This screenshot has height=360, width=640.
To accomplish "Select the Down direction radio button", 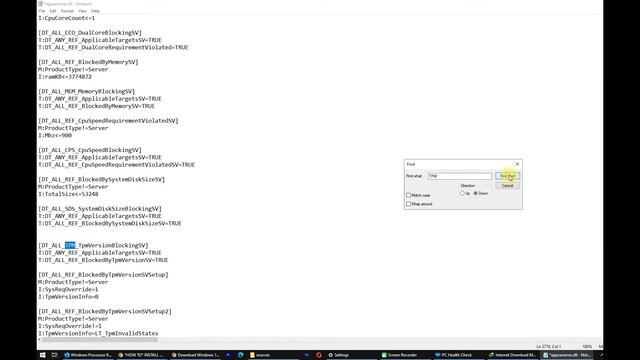I will click(476, 193).
